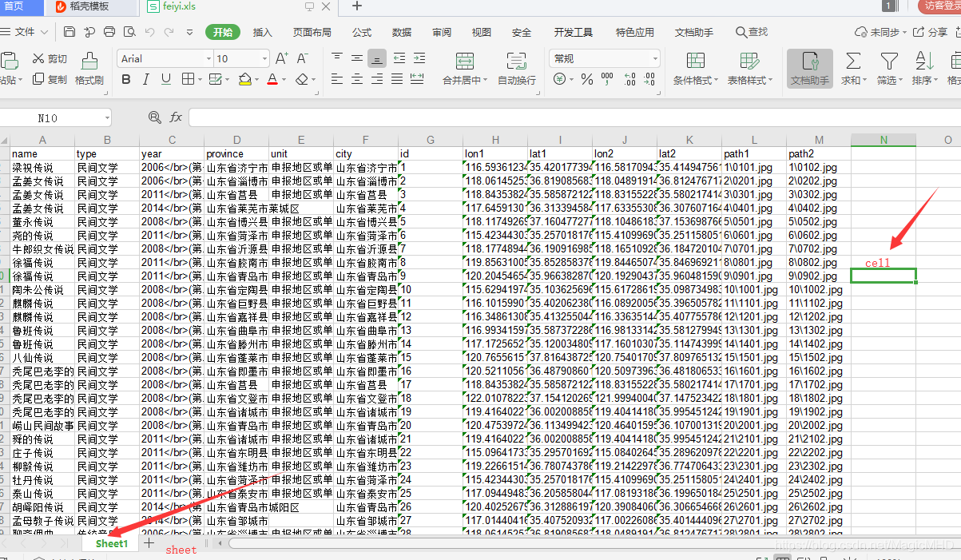
Task: Toggle Underline formatting
Action: (166, 80)
